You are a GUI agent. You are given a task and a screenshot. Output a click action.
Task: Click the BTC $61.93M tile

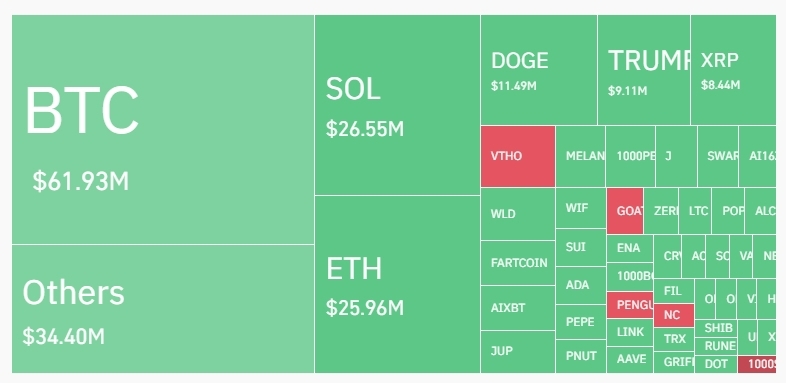(x=163, y=129)
